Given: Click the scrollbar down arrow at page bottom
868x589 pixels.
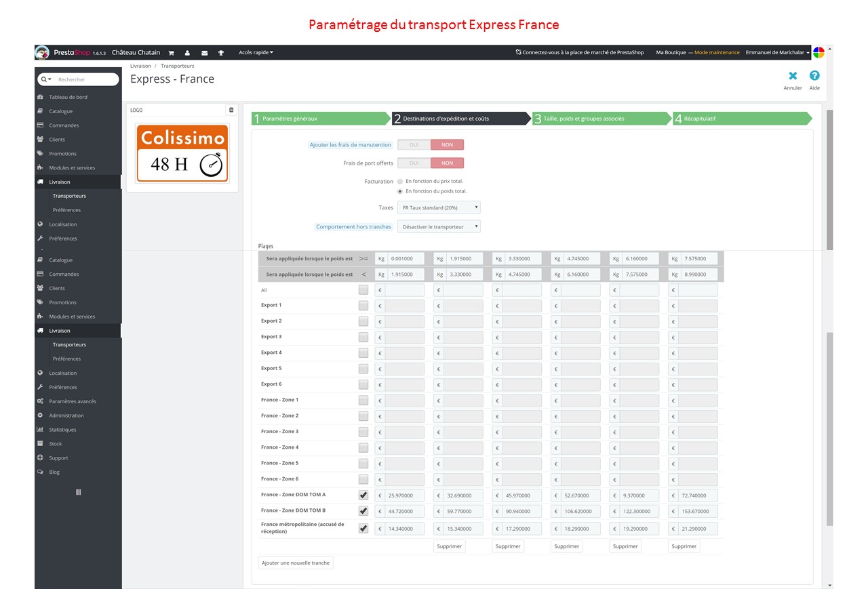Looking at the screenshot, I should [829, 585].
